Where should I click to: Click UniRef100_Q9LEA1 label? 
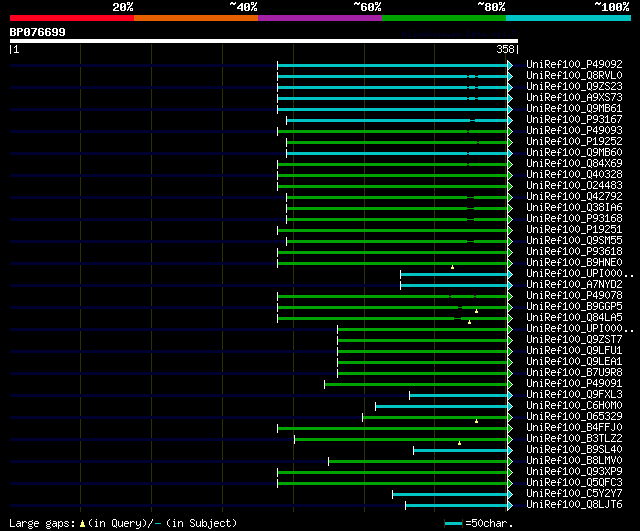tap(574, 362)
